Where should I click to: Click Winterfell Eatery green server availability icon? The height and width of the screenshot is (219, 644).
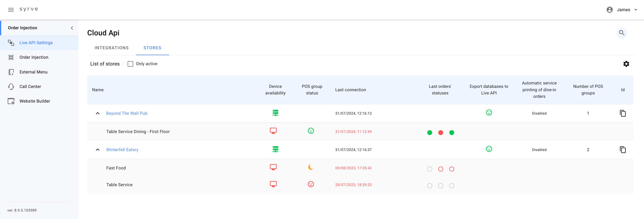275,149
